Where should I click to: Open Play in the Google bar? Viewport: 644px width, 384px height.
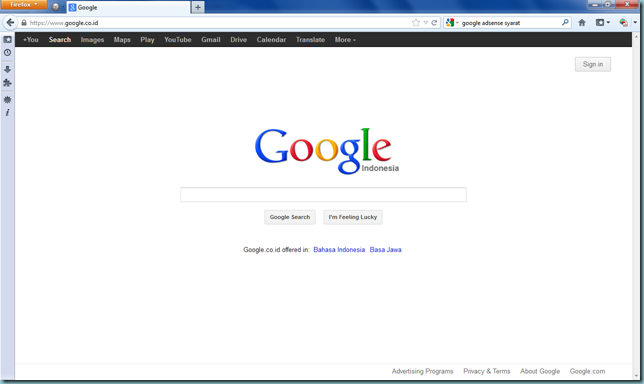pos(147,40)
